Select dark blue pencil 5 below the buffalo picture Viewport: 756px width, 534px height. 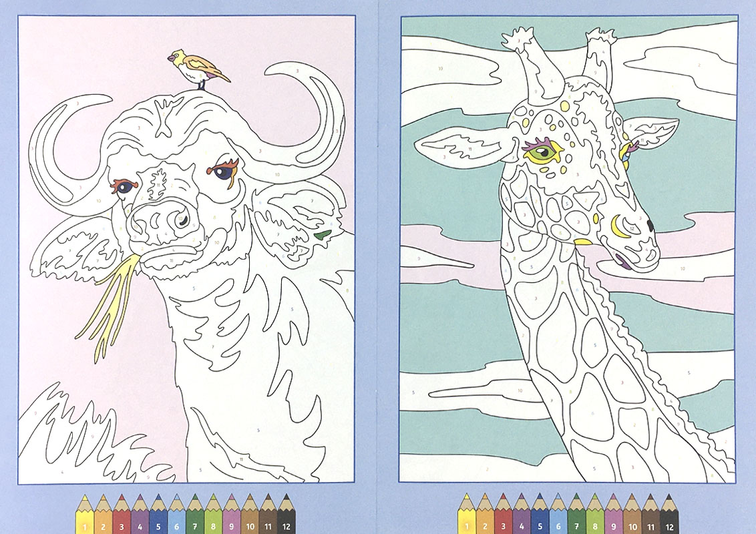coord(158,514)
